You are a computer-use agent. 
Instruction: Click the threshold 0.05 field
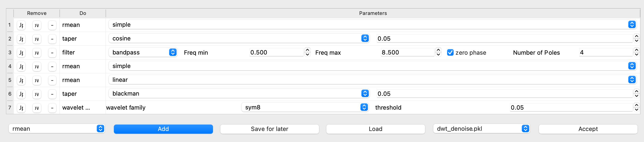click(571, 108)
